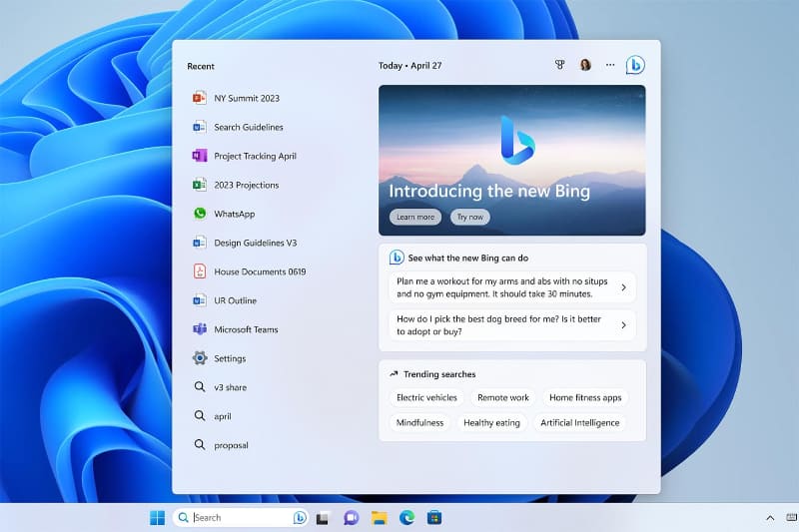Click Learn more on the Bing banner
The width and height of the screenshot is (799, 532).
(x=415, y=217)
